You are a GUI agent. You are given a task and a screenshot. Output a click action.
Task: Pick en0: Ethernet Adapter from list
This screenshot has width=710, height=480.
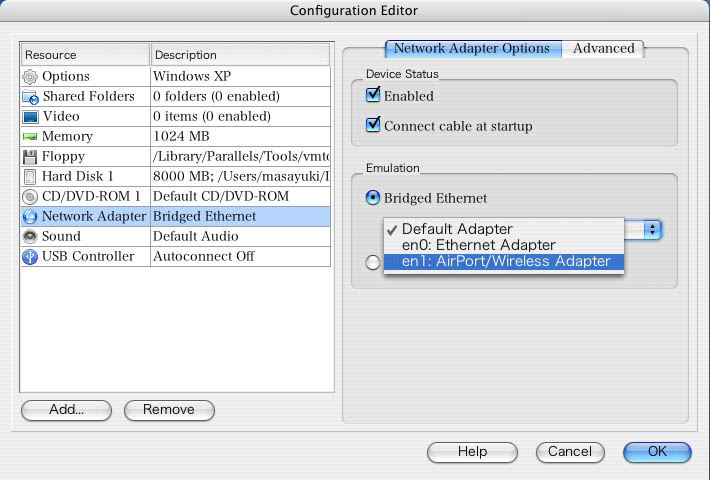coord(478,245)
